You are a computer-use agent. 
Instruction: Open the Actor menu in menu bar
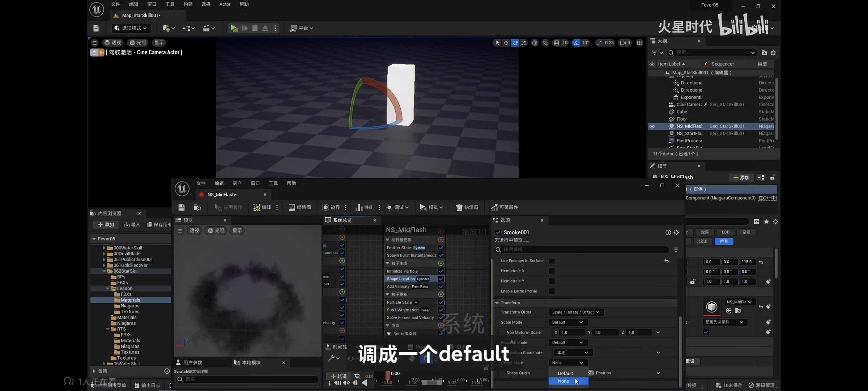[x=225, y=4]
